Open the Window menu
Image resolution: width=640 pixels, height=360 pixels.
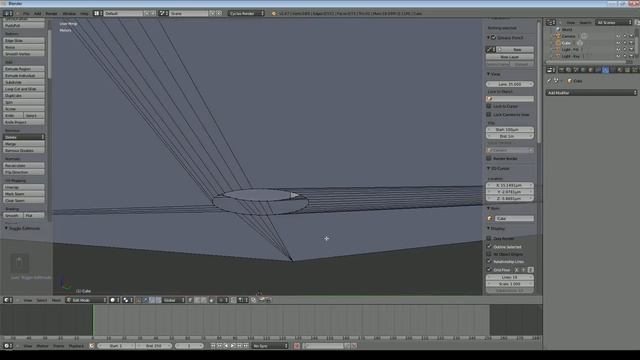coord(69,13)
